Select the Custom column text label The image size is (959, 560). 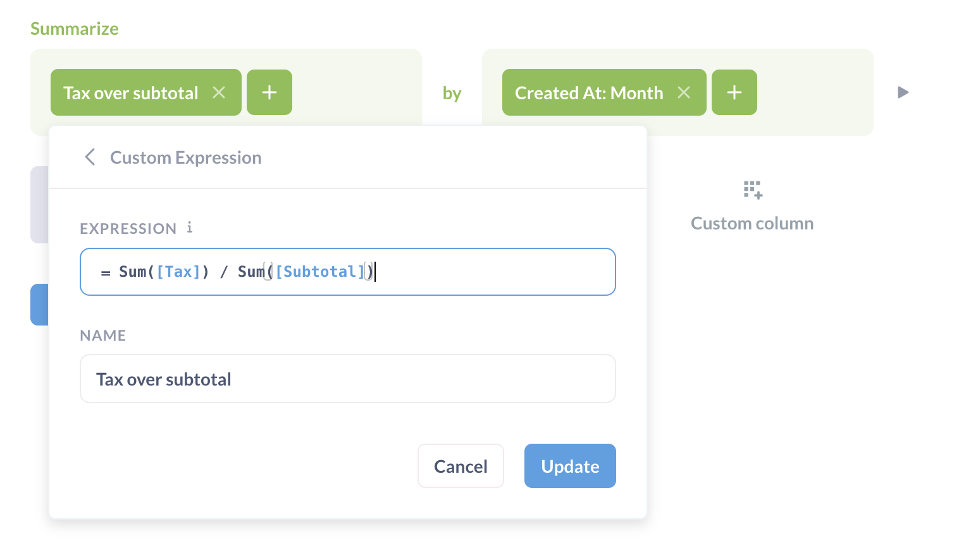(x=752, y=224)
